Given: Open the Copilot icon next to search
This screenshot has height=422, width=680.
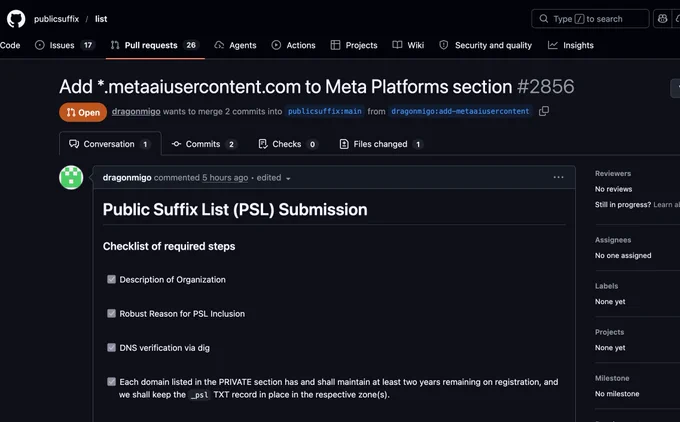Looking at the screenshot, I should click(x=662, y=19).
